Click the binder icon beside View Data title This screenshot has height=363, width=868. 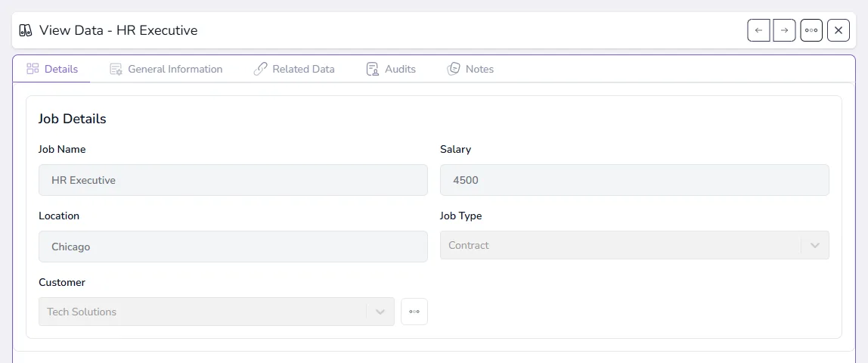26,30
